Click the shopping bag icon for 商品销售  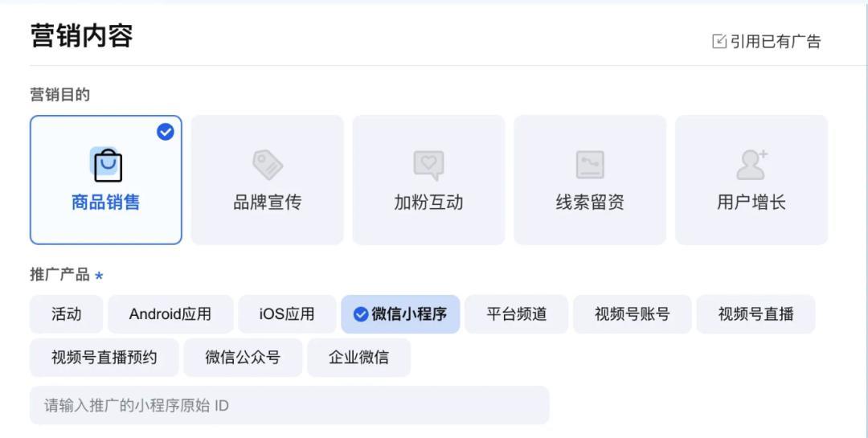point(106,165)
